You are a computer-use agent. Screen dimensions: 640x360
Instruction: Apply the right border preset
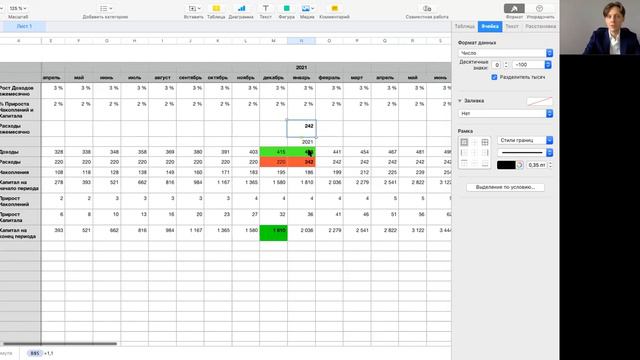tap(485, 153)
